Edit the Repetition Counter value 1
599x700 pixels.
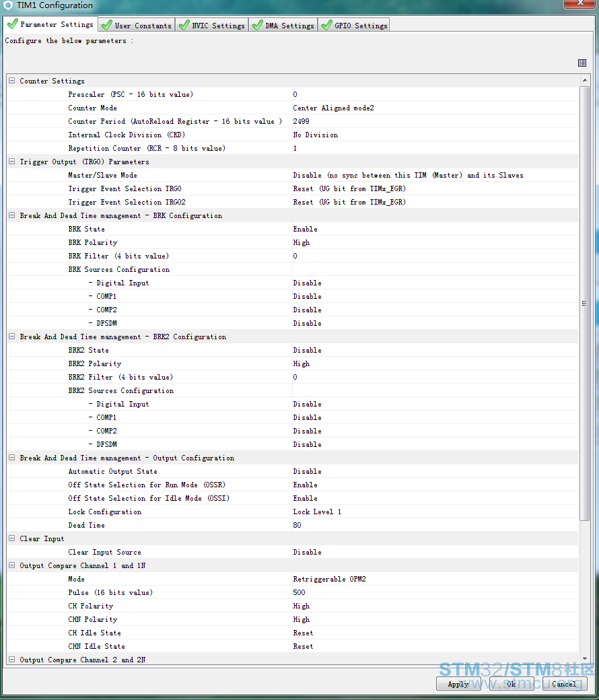pyautogui.click(x=435, y=148)
